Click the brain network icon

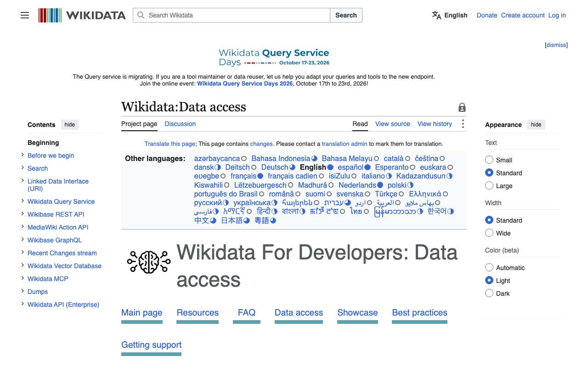(149, 262)
